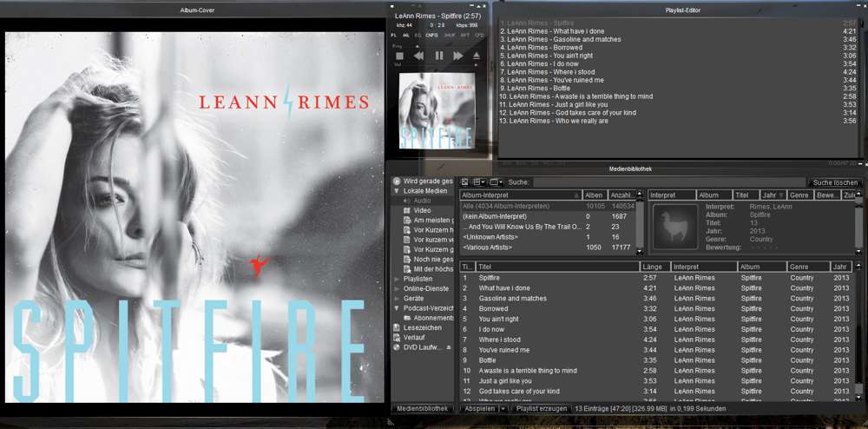The width and height of the screenshot is (868, 429).
Task: Skip to the previous track
Action: coord(418,56)
